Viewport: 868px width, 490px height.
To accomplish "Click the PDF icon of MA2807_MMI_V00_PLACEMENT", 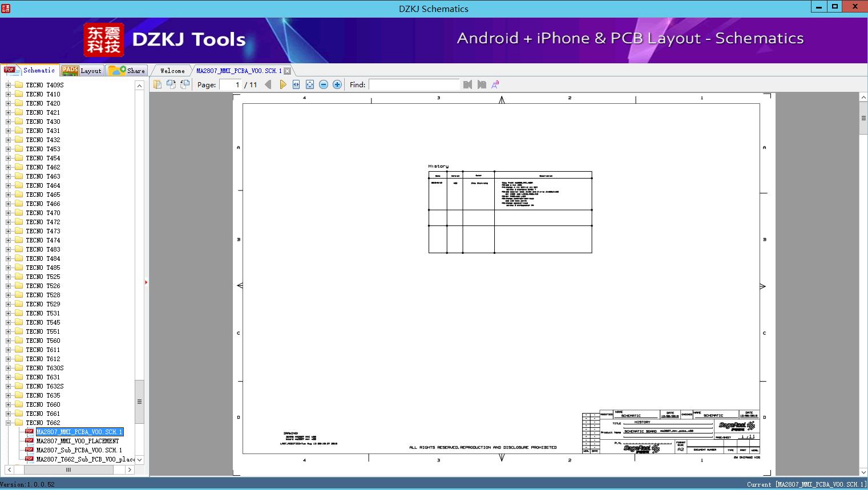I will coord(30,441).
